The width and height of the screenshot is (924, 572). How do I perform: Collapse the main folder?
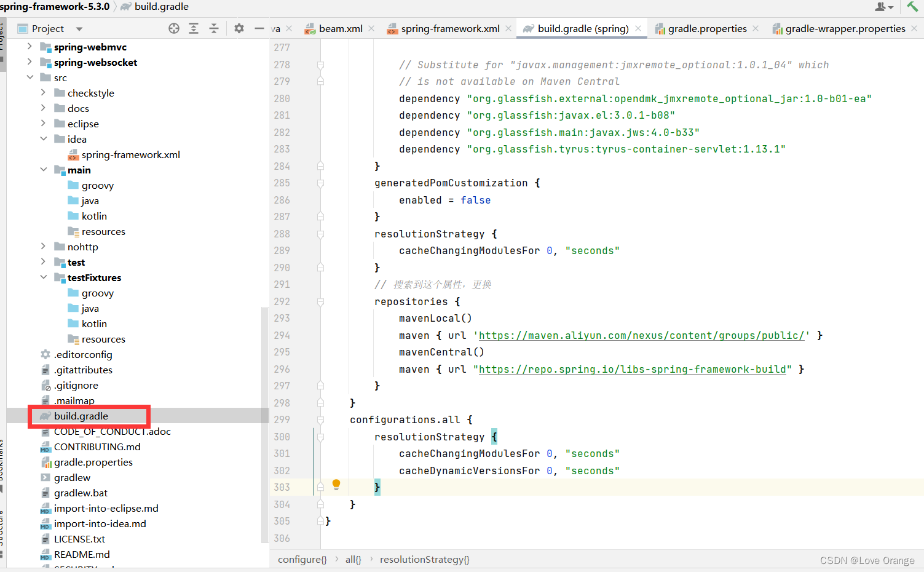tap(43, 169)
